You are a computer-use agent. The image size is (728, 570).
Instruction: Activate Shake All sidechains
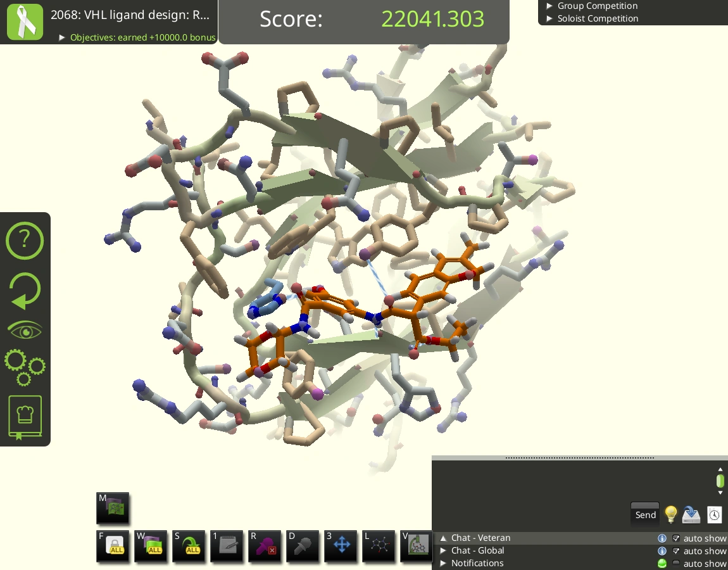click(189, 546)
